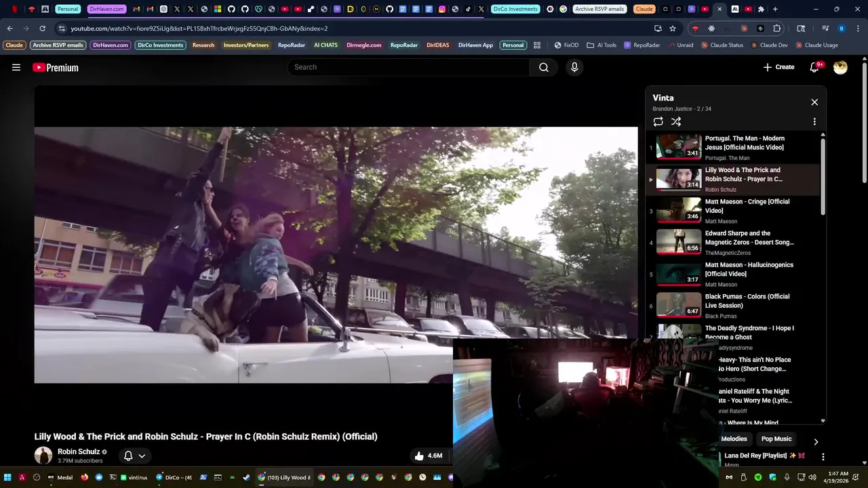Open taskbar volume control
868x488 pixels.
812,477
